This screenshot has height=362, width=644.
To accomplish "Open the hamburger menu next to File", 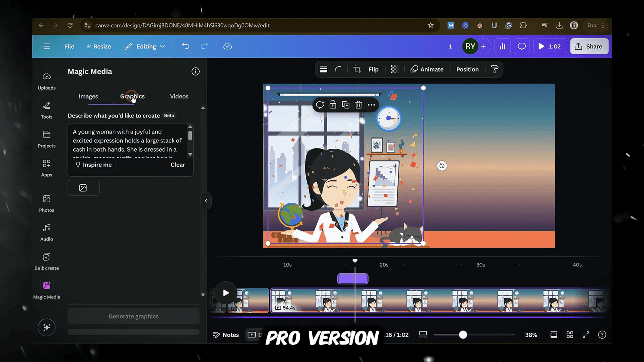I will point(47,46).
